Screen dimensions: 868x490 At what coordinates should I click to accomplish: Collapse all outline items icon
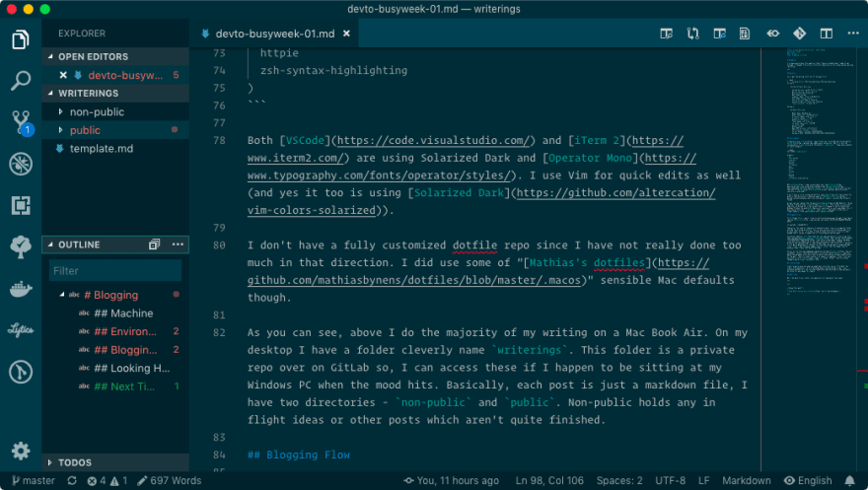coord(155,245)
